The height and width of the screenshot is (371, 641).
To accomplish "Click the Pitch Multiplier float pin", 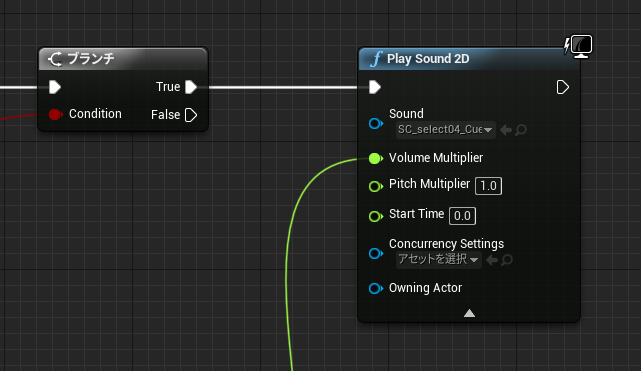I will [x=376, y=186].
